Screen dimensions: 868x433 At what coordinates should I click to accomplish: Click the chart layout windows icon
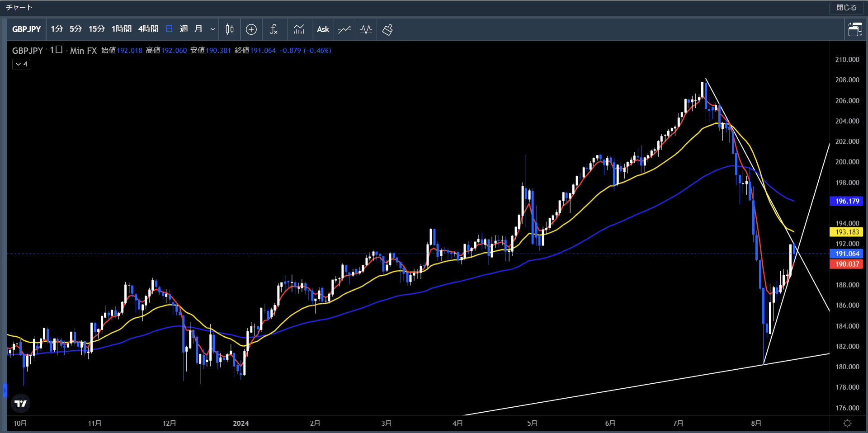click(x=855, y=29)
